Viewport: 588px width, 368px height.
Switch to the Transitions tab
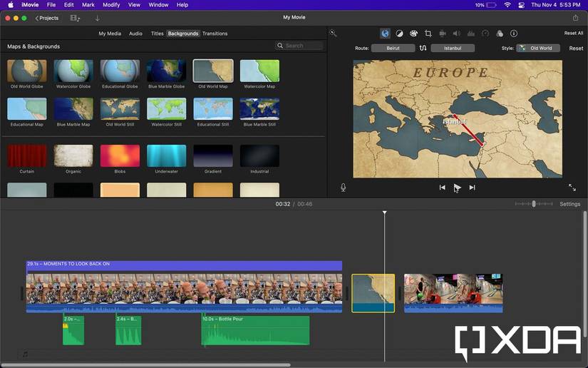pos(215,34)
